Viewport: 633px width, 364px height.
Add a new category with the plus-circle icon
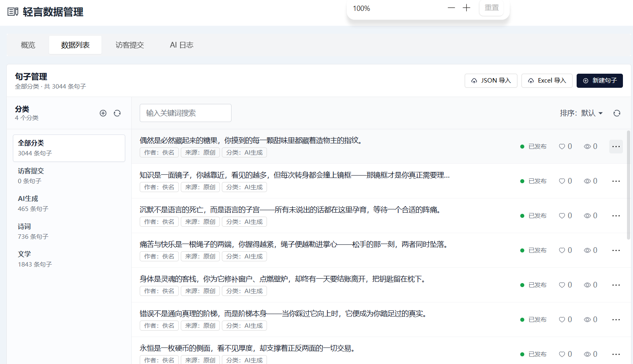[x=103, y=113]
